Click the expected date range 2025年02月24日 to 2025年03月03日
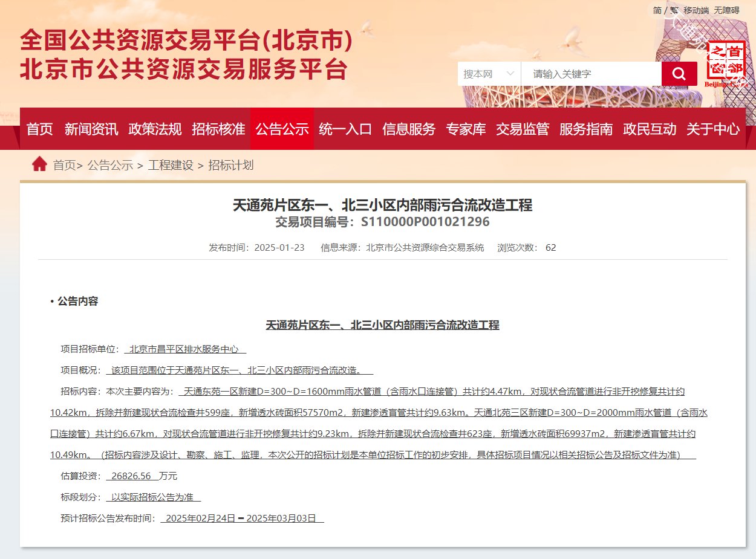 click(242, 519)
